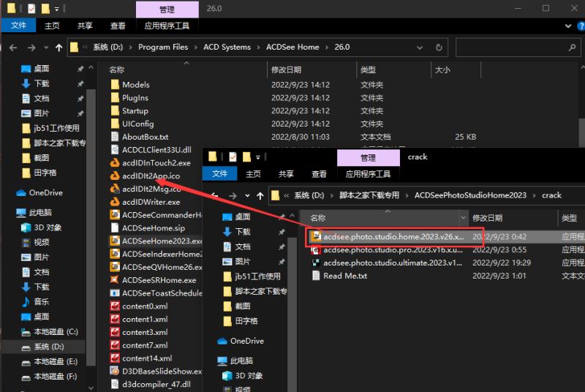Select ACDSeeHome.sip file
585x392 pixels.
(154, 228)
